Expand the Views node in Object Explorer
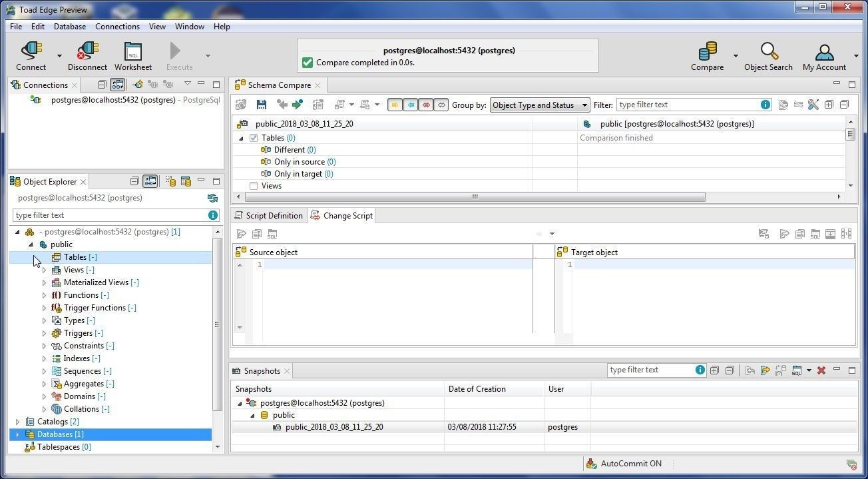The image size is (868, 479). (44, 270)
